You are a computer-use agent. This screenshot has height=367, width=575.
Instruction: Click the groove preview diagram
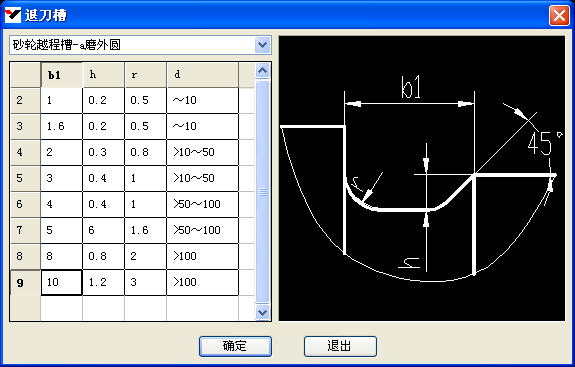(x=422, y=178)
